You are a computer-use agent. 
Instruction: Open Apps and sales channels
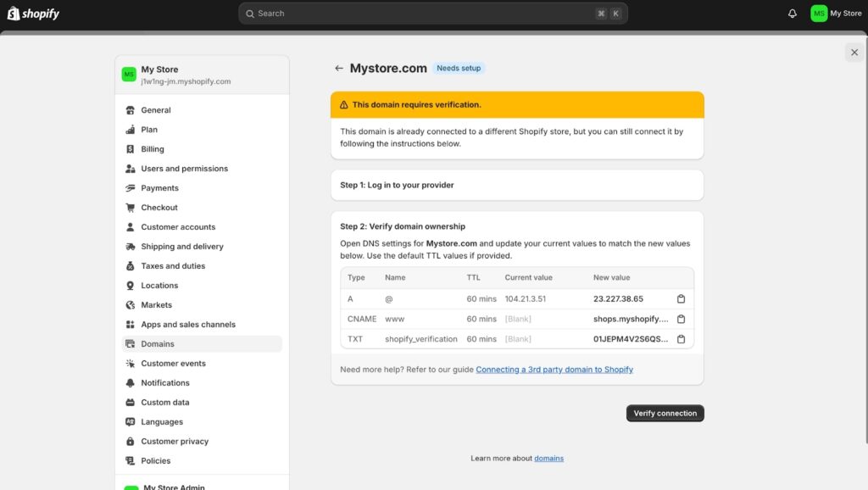[x=188, y=325]
